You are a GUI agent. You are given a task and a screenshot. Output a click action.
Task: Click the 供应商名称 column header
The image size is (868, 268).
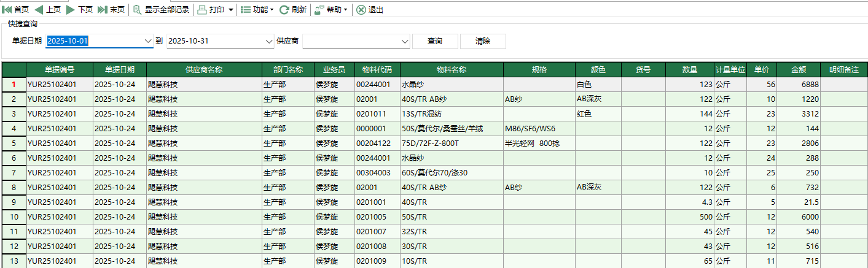[204, 69]
